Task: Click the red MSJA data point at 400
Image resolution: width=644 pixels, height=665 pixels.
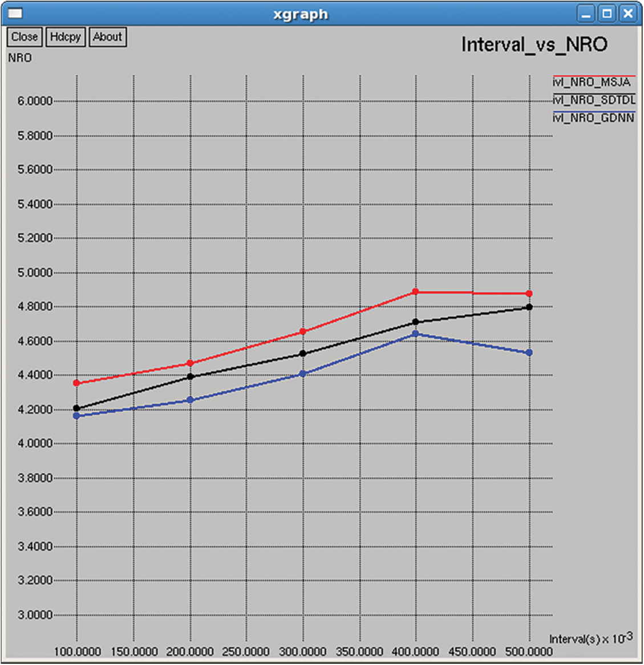Action: click(x=416, y=291)
